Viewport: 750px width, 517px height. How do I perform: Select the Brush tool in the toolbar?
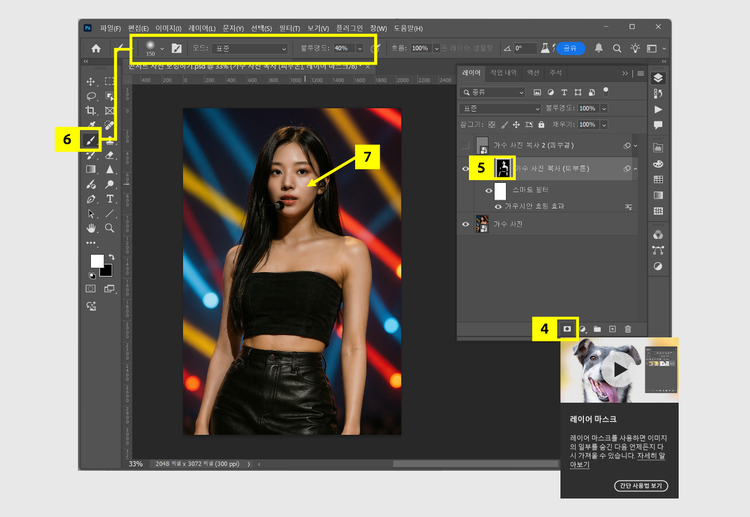(91, 139)
